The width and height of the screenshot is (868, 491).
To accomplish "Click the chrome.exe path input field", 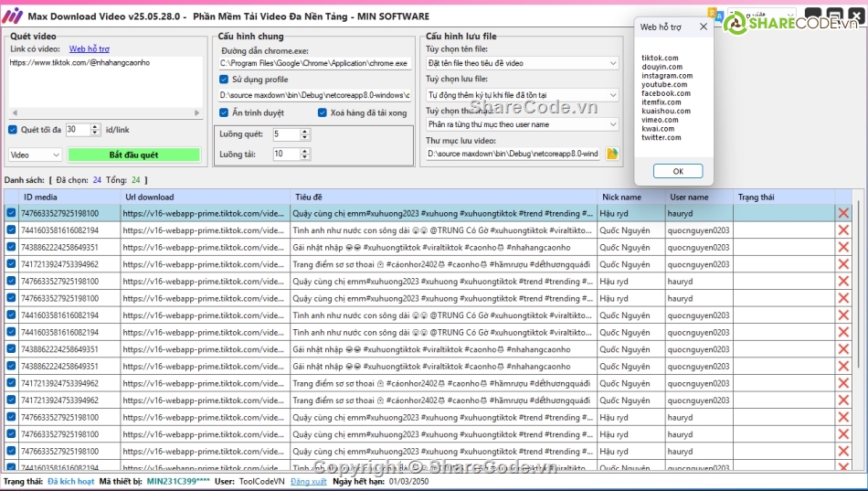I will point(314,63).
